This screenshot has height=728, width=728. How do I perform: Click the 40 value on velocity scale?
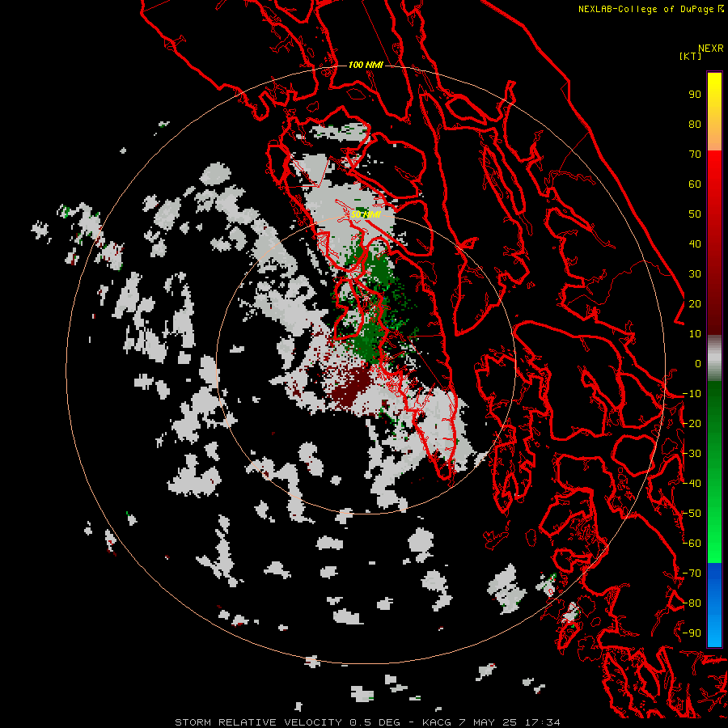(x=695, y=243)
